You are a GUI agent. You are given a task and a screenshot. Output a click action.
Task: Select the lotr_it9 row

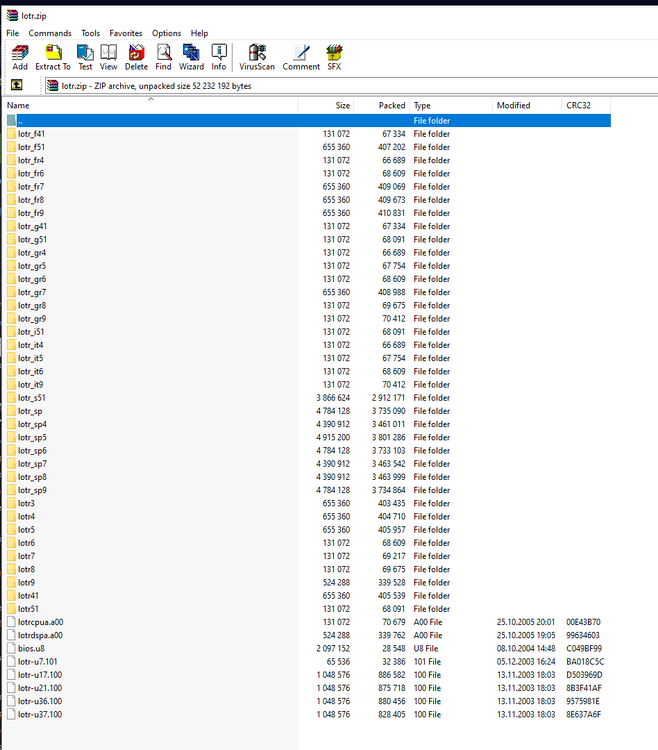pos(308,385)
